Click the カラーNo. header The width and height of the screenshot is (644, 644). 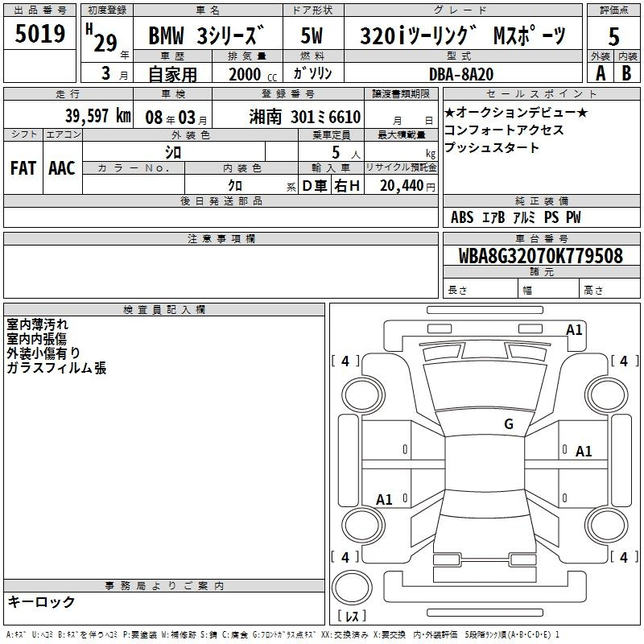tap(134, 168)
